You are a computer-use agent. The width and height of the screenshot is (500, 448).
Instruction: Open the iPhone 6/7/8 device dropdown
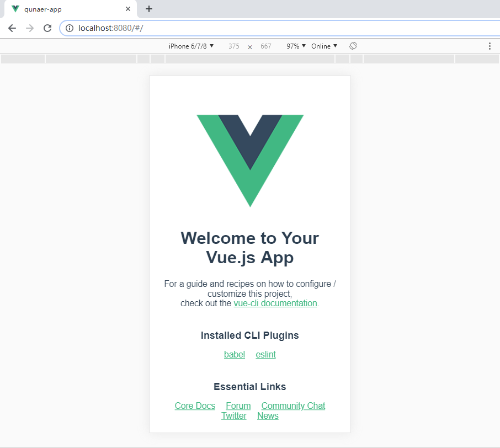click(191, 46)
